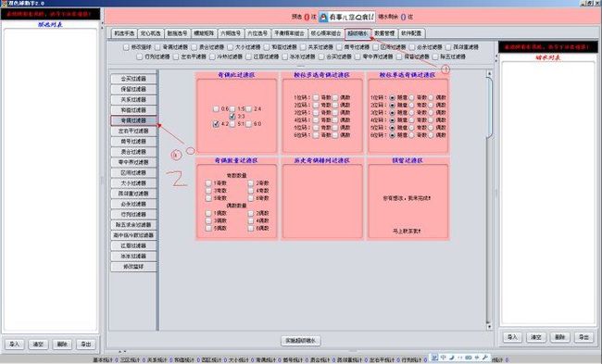Enable 奇偶过滤器 checkbox in top filter row
Screen dimensions: 602x364
pos(157,47)
